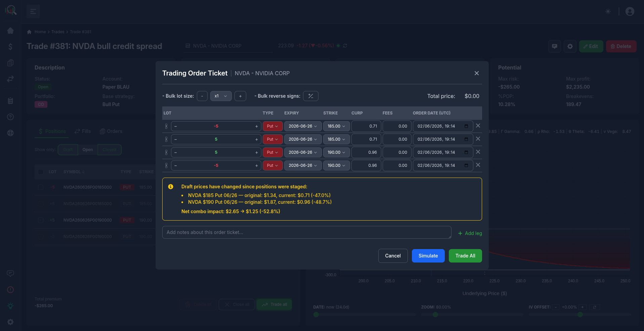
Task: Click the fees field in the fourth leg
Action: point(397,165)
